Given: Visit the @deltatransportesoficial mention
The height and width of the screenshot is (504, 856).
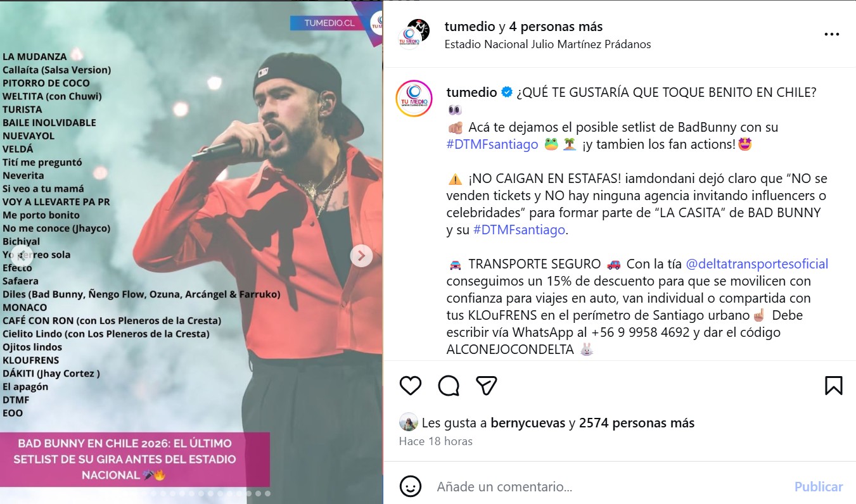Looking at the screenshot, I should 757,264.
